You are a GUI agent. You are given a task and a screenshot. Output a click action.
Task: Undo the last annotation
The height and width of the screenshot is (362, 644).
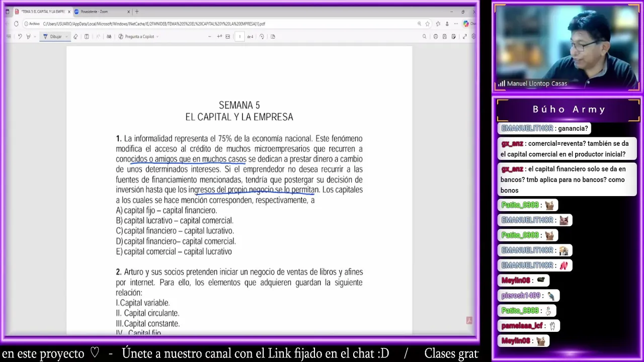[x=20, y=36]
